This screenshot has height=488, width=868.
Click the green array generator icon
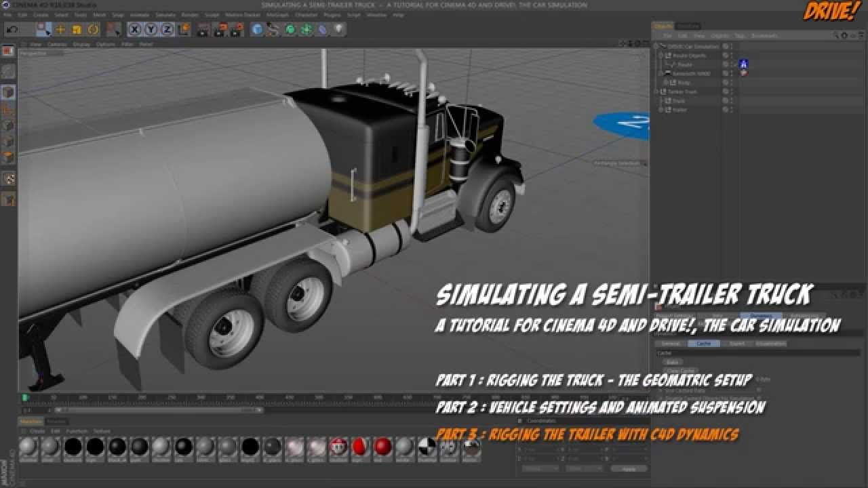[307, 30]
